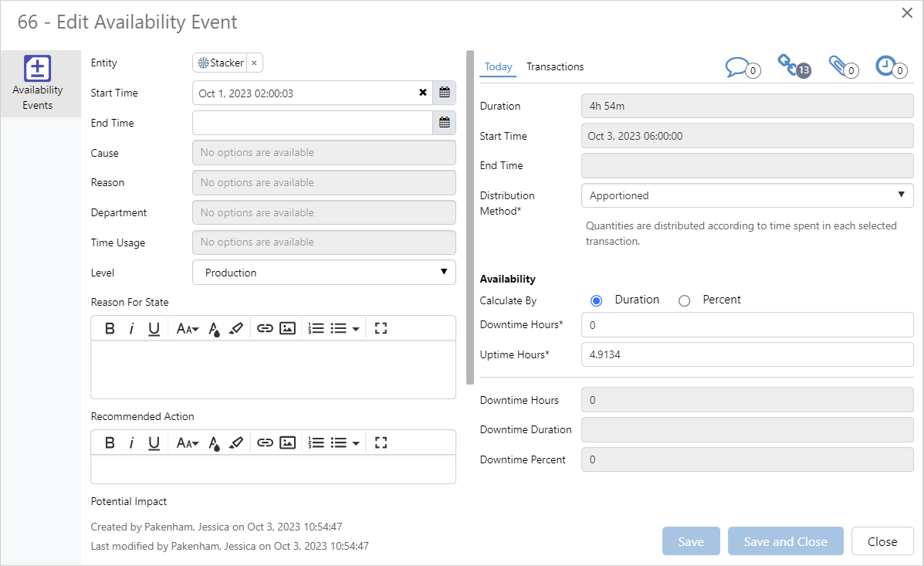Switch to the Today tab
Screen dimensions: 924x566
coord(498,66)
